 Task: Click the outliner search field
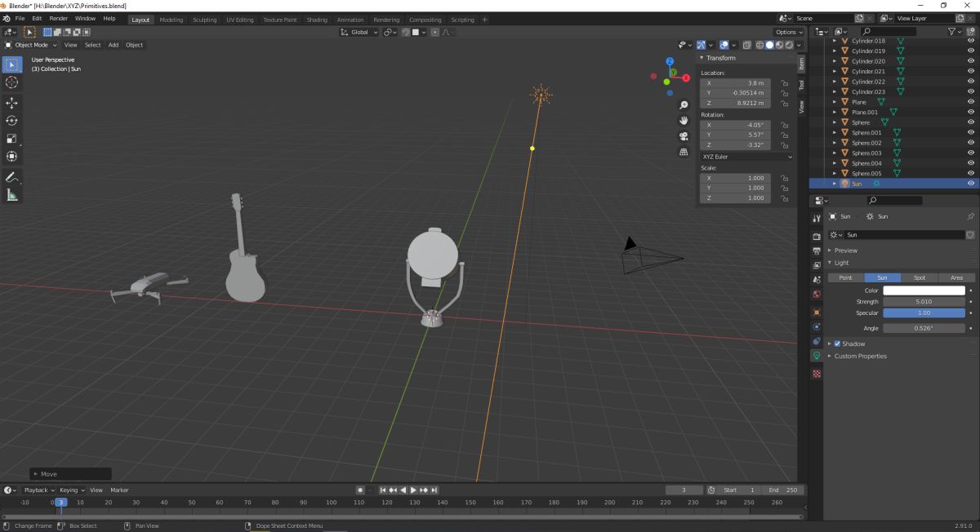(889, 31)
